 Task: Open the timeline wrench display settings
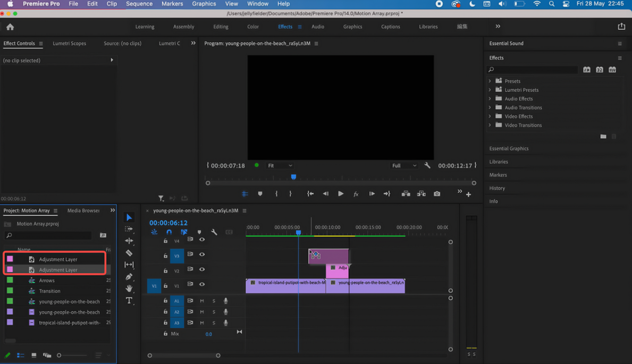click(x=214, y=232)
